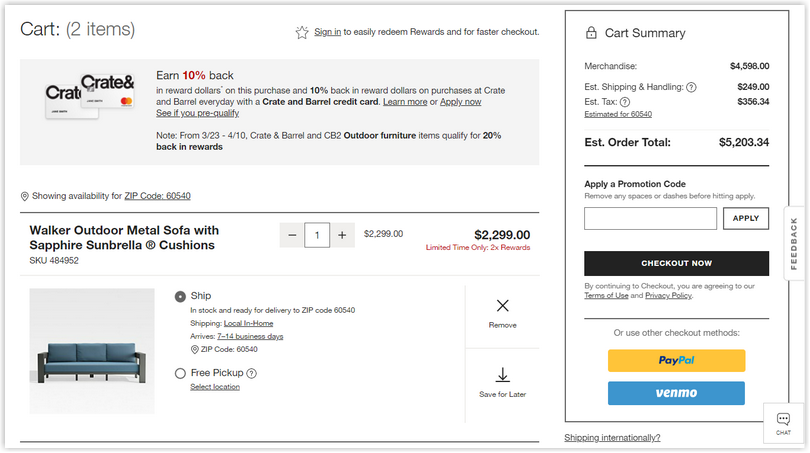The width and height of the screenshot is (810, 453).
Task: Change the ZIP Code: 60540 availability link
Action: pos(158,196)
